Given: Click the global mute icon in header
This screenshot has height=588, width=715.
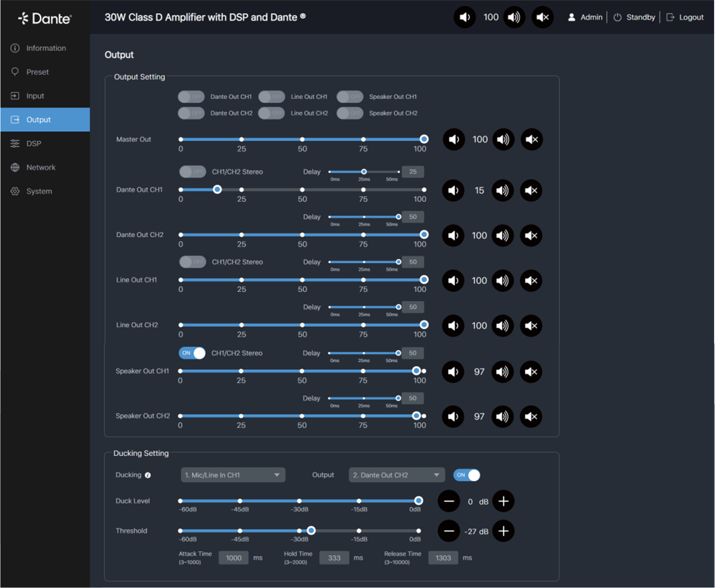Looking at the screenshot, I should [542, 17].
